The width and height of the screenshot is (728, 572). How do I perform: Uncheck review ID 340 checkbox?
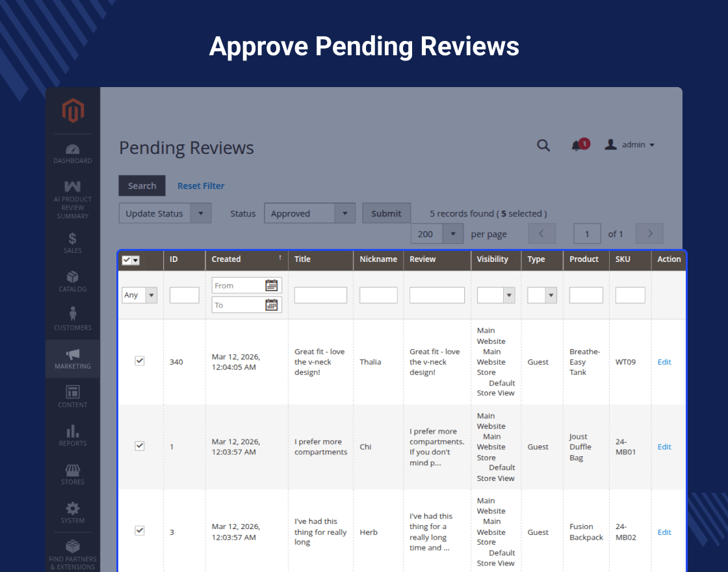140,361
